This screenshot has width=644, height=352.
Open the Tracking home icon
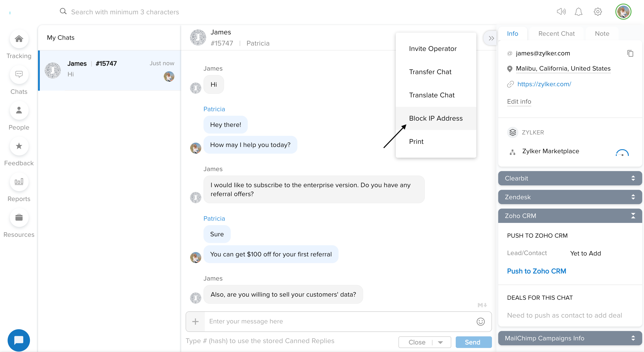coord(19,39)
